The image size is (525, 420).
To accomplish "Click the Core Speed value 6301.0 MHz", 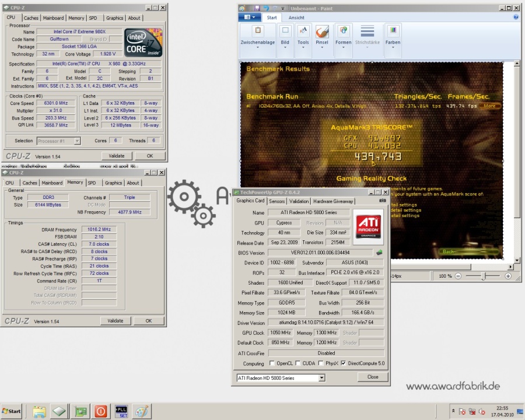I will pyautogui.click(x=55, y=103).
